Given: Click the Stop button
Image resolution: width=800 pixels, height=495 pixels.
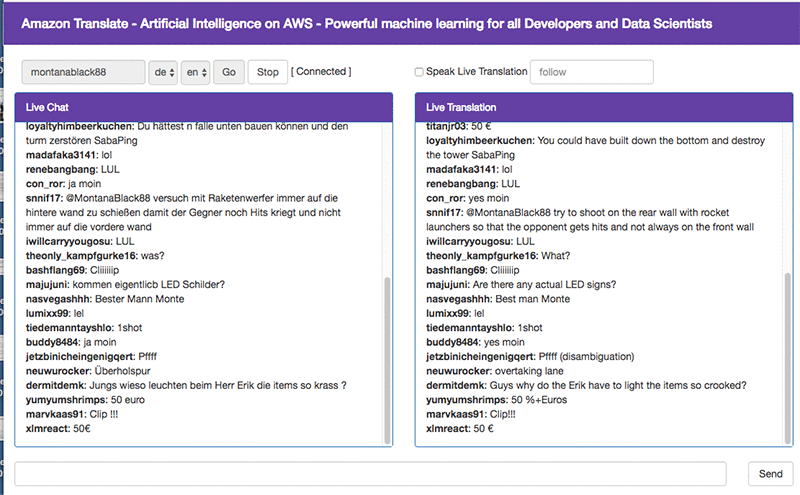Looking at the screenshot, I should pyautogui.click(x=268, y=72).
